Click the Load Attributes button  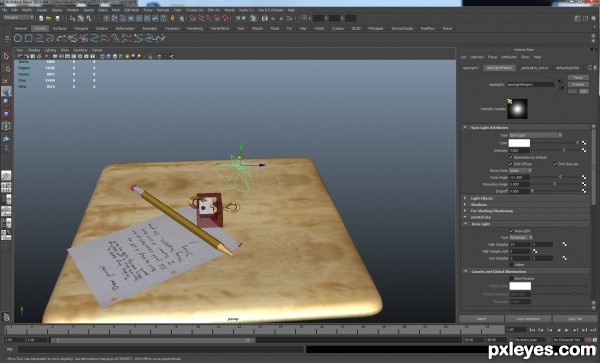pyautogui.click(x=528, y=319)
